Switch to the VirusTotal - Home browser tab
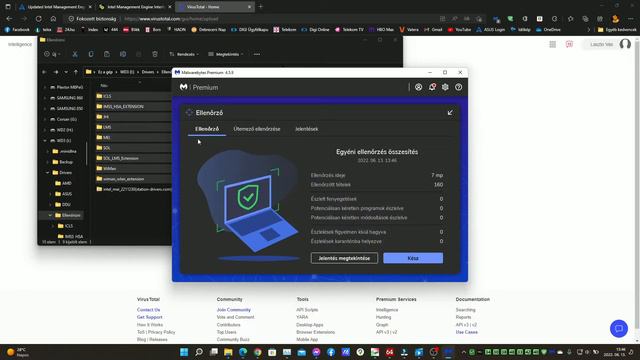The height and width of the screenshot is (360, 640). tap(215, 7)
